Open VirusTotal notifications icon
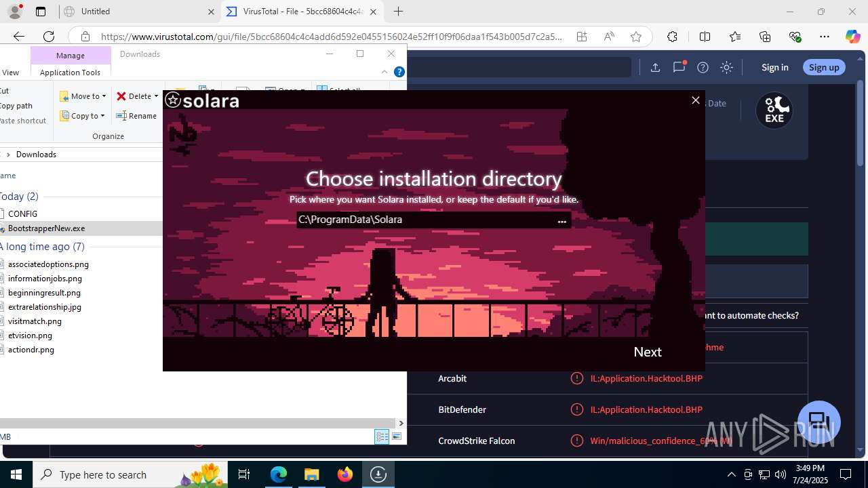Viewport: 868px width, 488px height. tap(679, 67)
